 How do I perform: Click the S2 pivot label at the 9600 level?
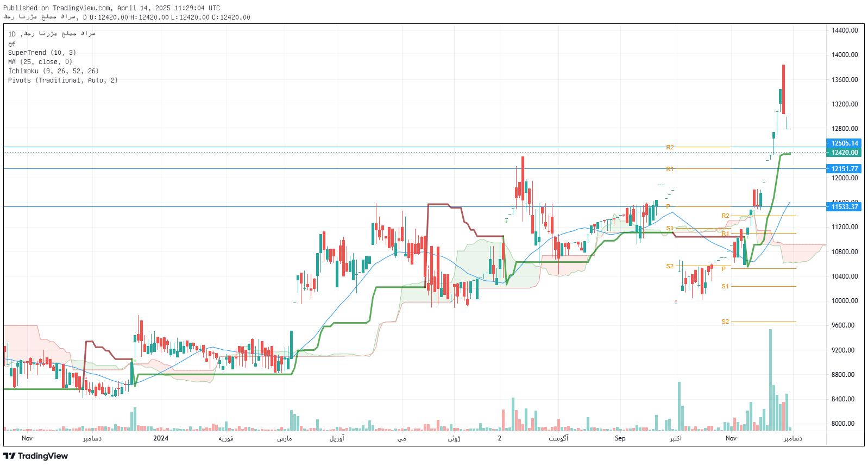[x=725, y=322]
